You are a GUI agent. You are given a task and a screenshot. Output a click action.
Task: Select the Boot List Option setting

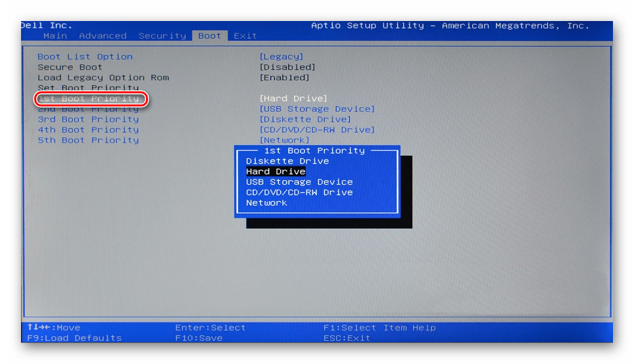pyautogui.click(x=85, y=57)
